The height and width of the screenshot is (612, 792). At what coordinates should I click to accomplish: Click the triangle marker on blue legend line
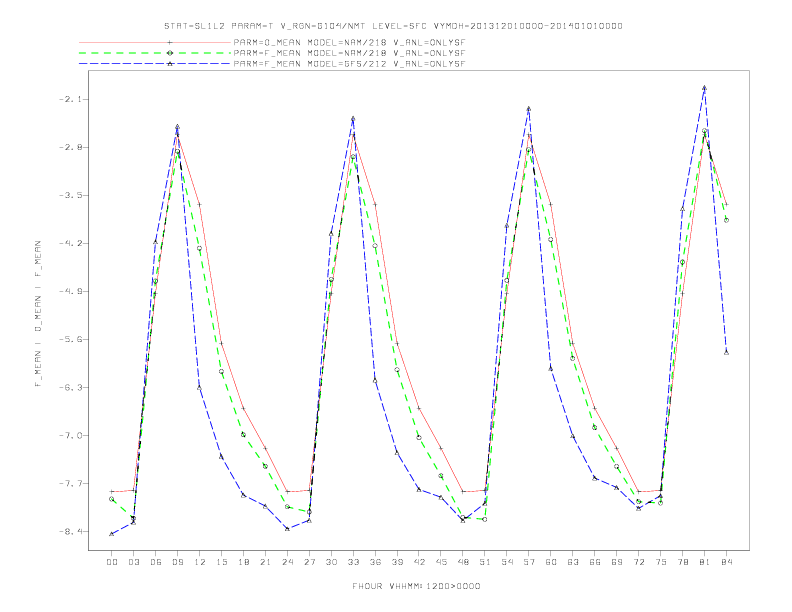coord(170,64)
